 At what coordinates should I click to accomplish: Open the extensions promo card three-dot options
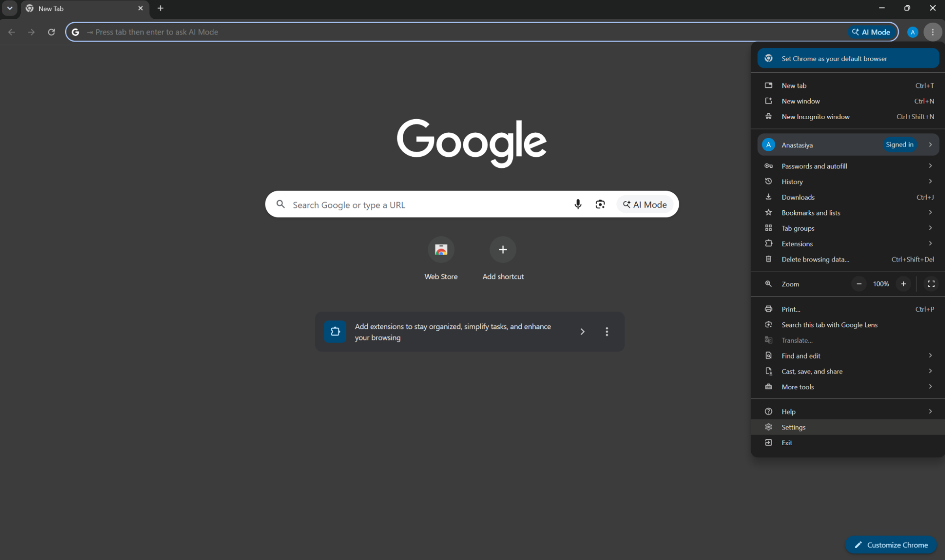tap(607, 332)
